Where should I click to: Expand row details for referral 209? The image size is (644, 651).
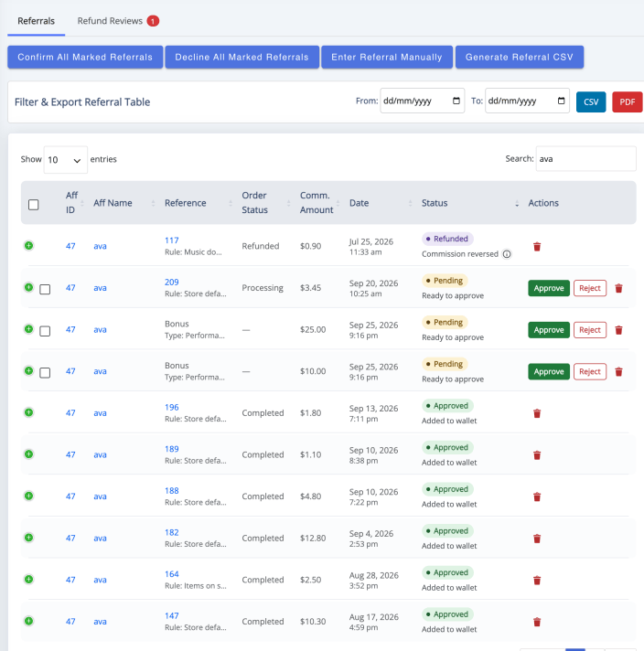28,287
